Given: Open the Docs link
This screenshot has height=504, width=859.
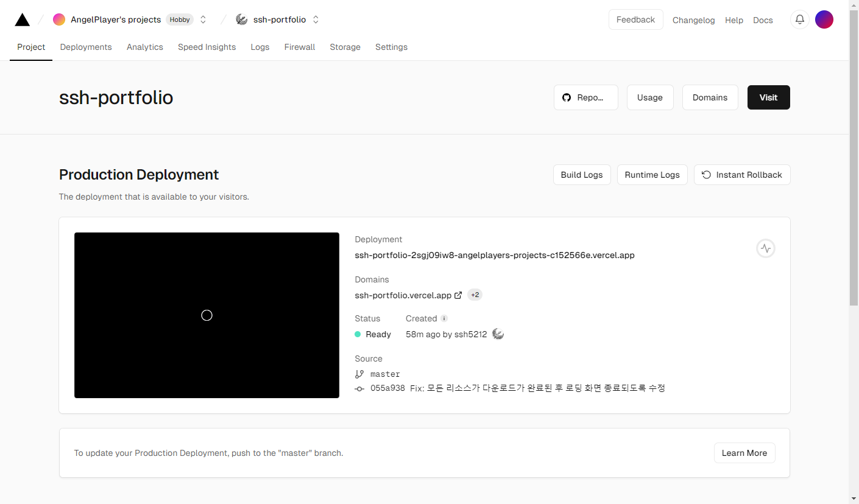Looking at the screenshot, I should click(x=763, y=20).
